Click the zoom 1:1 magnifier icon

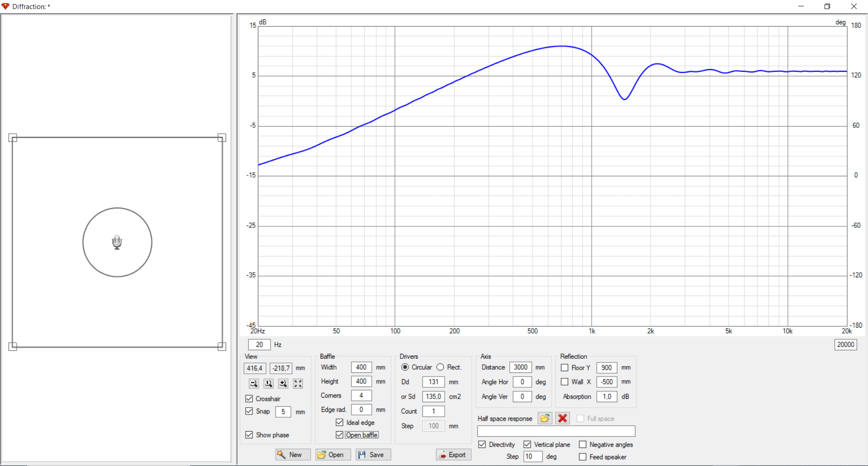268,384
